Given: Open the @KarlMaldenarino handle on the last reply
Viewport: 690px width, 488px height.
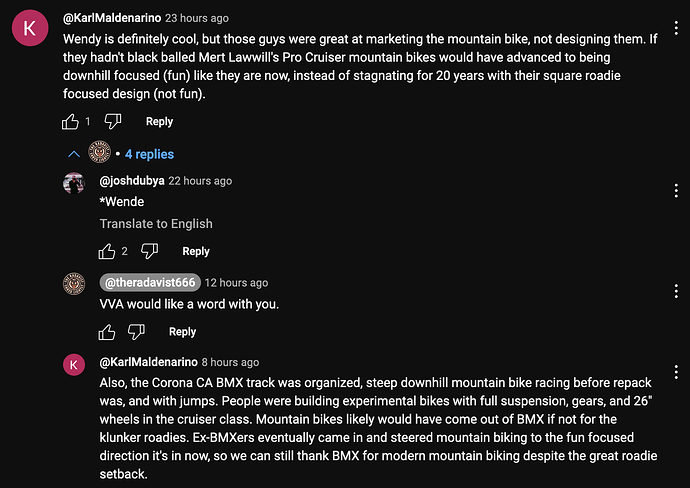Looking at the screenshot, I should point(148,362).
